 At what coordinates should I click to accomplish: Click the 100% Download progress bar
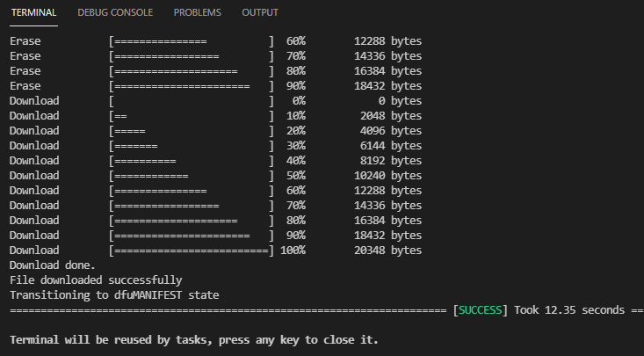click(x=192, y=251)
